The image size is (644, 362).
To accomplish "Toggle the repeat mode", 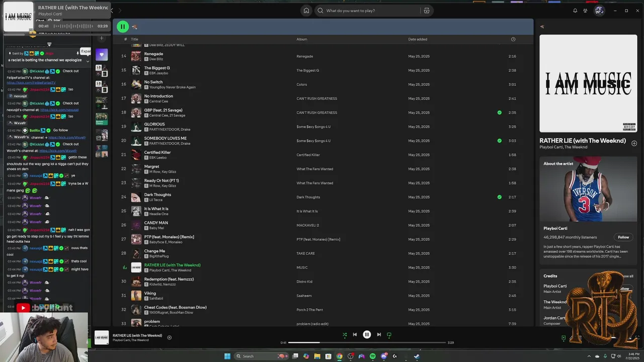I will pos(389,334).
